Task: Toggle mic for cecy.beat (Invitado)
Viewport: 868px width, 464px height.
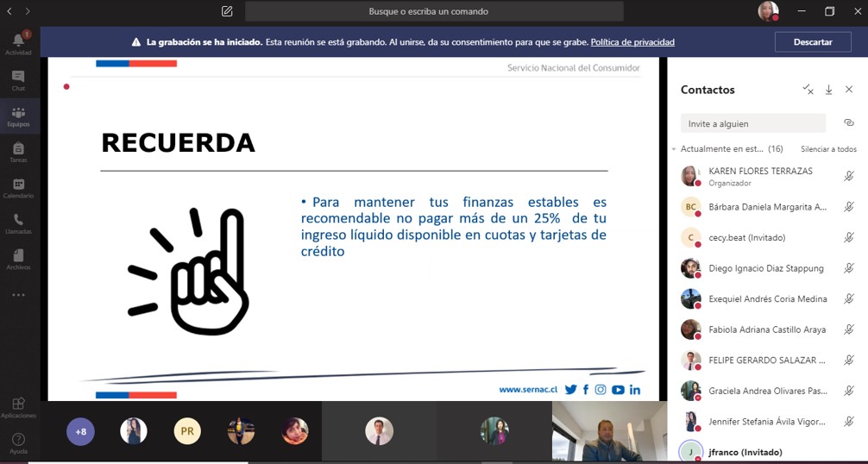Action: pos(849,237)
